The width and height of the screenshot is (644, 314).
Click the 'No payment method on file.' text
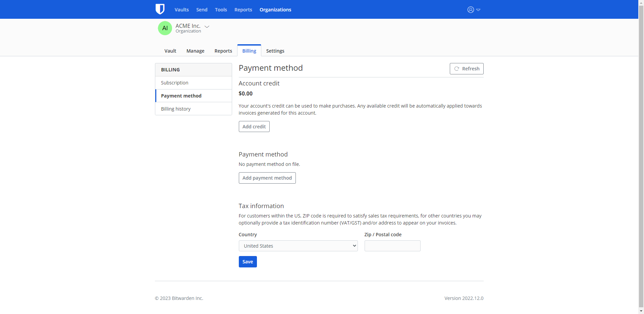point(269,164)
